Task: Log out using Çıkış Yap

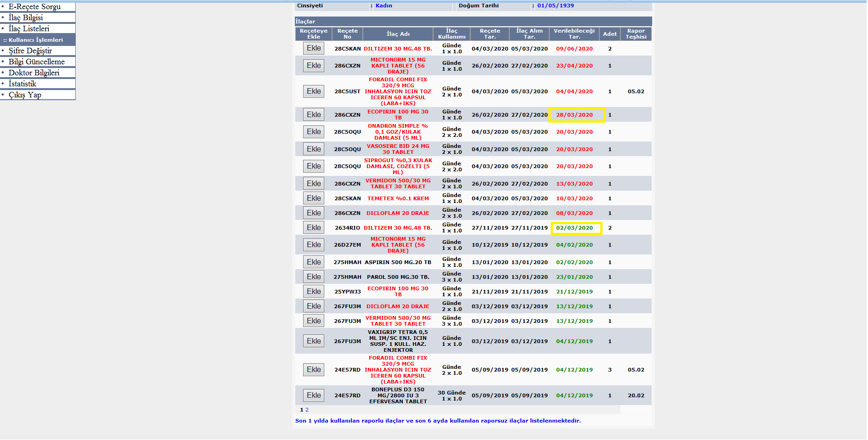Action: [25, 95]
